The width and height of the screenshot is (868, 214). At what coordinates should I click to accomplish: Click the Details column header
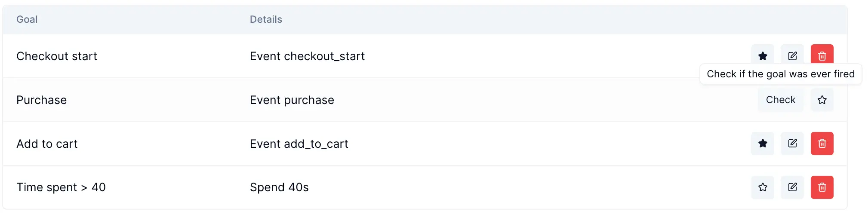266,19
